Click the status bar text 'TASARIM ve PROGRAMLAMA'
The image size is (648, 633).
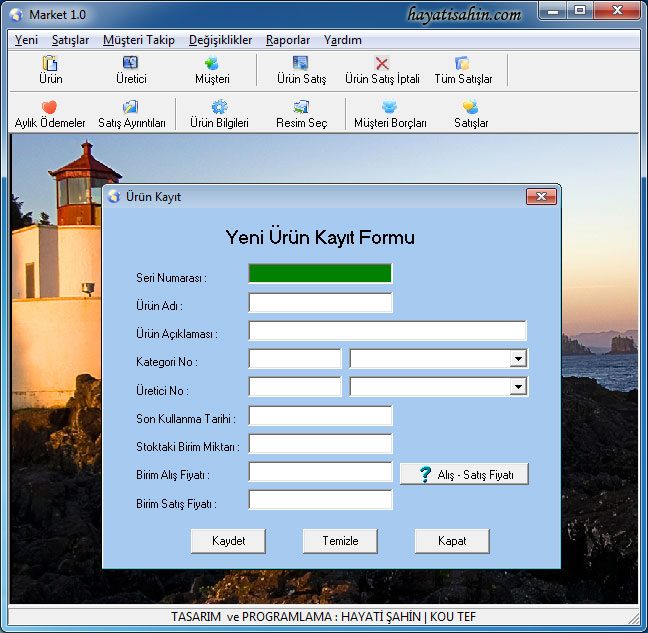251,617
